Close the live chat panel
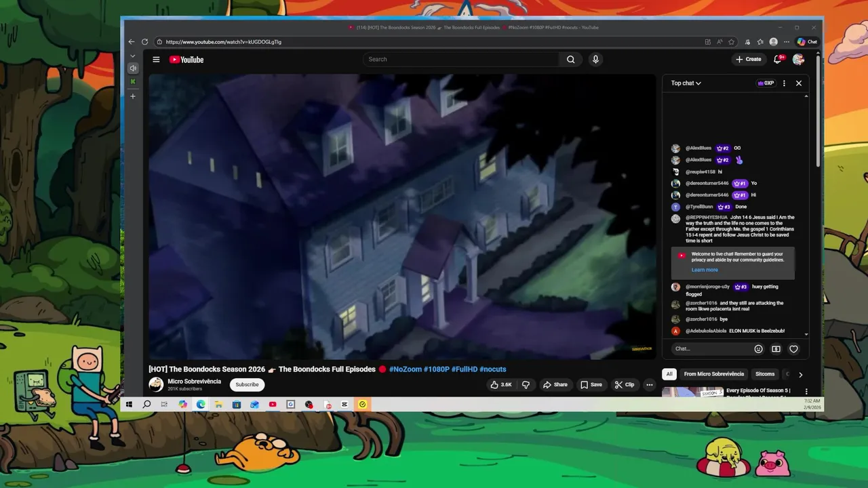Viewport: 868px width, 488px height. click(799, 83)
